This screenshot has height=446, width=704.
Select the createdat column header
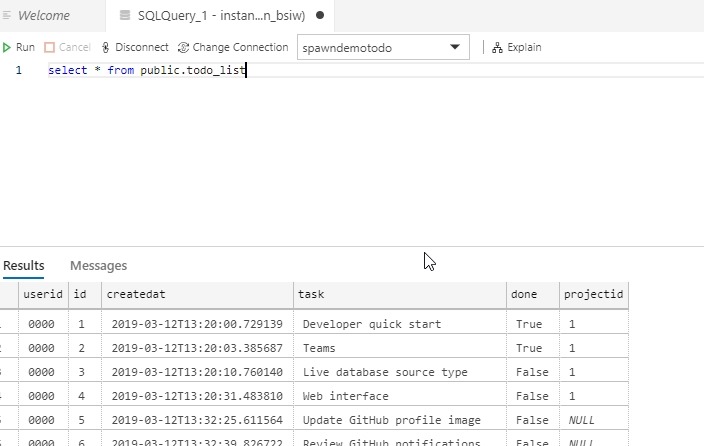click(x=134, y=295)
